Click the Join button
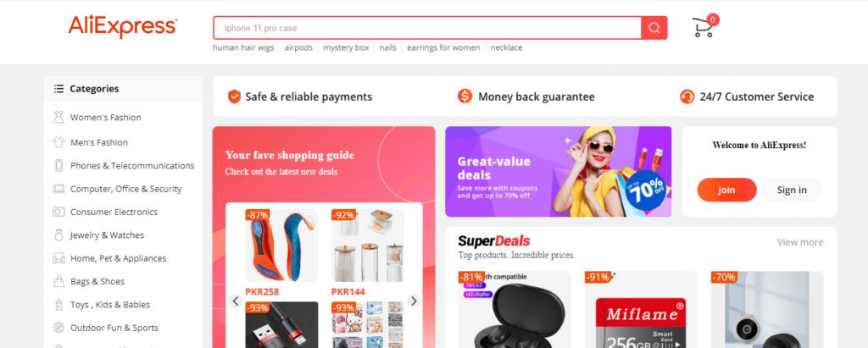This screenshot has width=868, height=348. (x=726, y=190)
